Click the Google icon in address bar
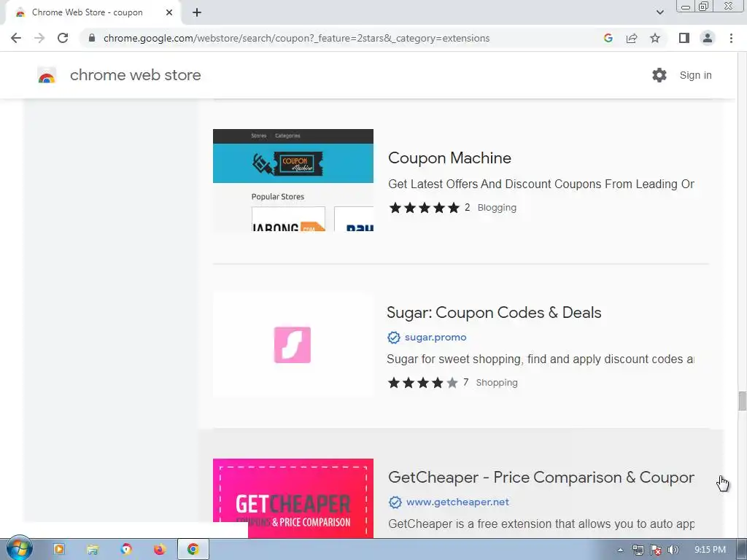Image resolution: width=747 pixels, height=560 pixels. tap(608, 38)
